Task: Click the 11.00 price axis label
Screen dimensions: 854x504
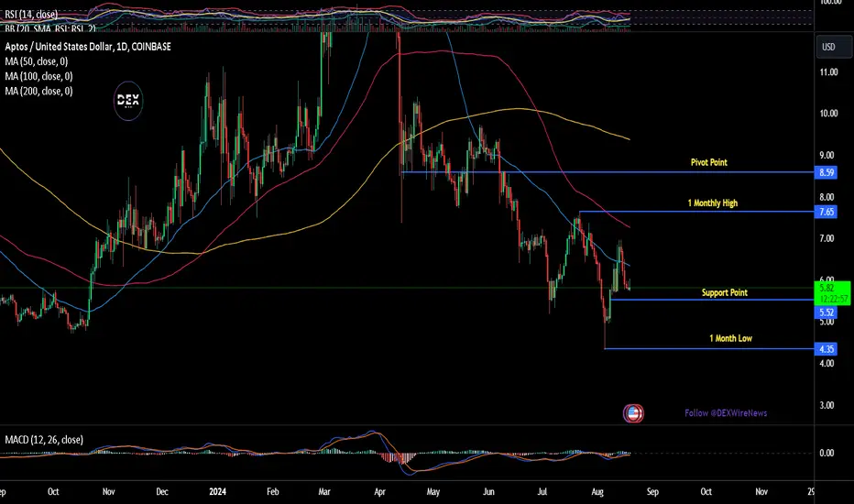Action: [x=828, y=71]
